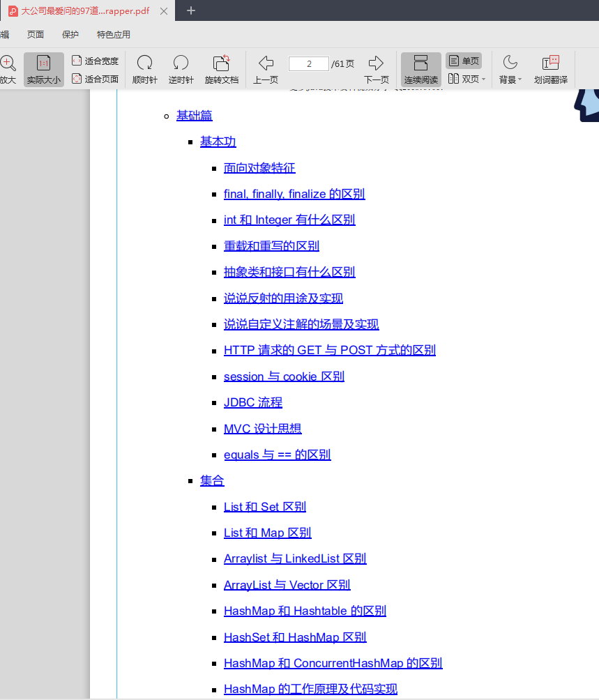Click the PDF file icon on tab
Viewport: 599px width, 700px height.
click(x=13, y=11)
